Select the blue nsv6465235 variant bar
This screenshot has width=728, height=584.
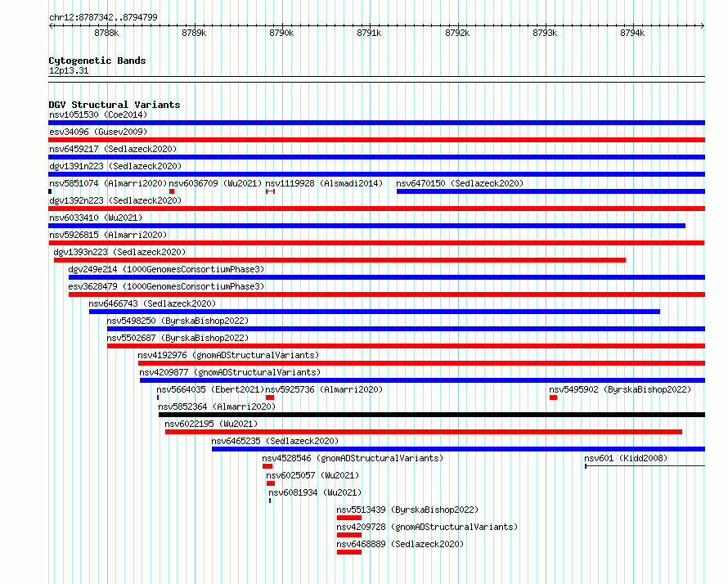pyautogui.click(x=458, y=449)
